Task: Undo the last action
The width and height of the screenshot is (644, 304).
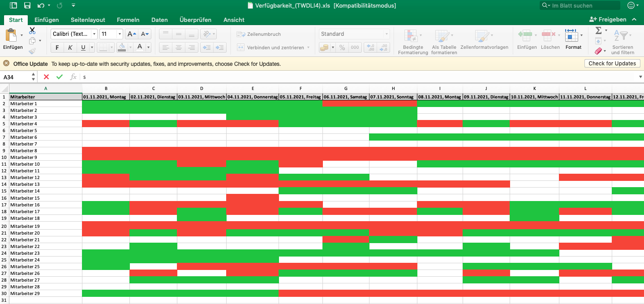Action: (x=41, y=6)
